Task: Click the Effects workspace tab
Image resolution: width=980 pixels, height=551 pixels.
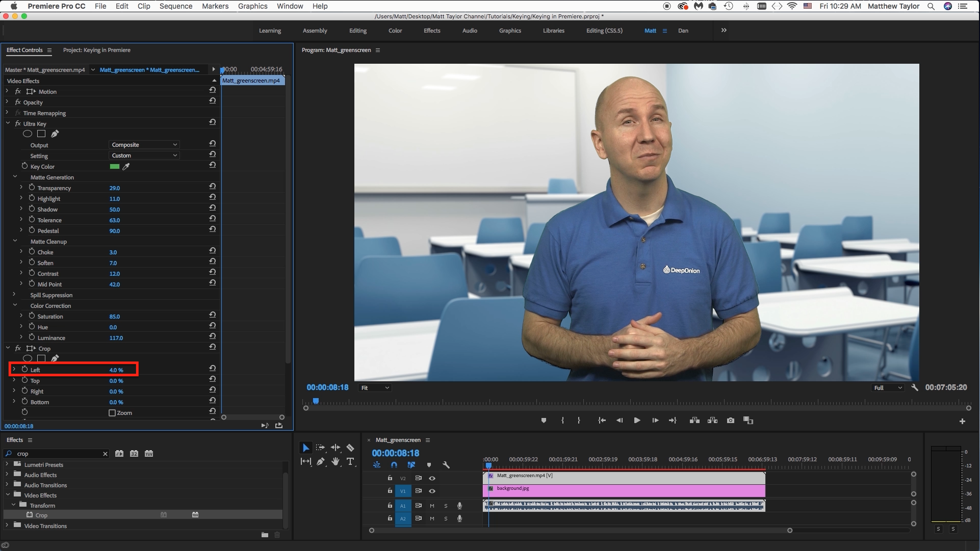Action: pos(431,30)
